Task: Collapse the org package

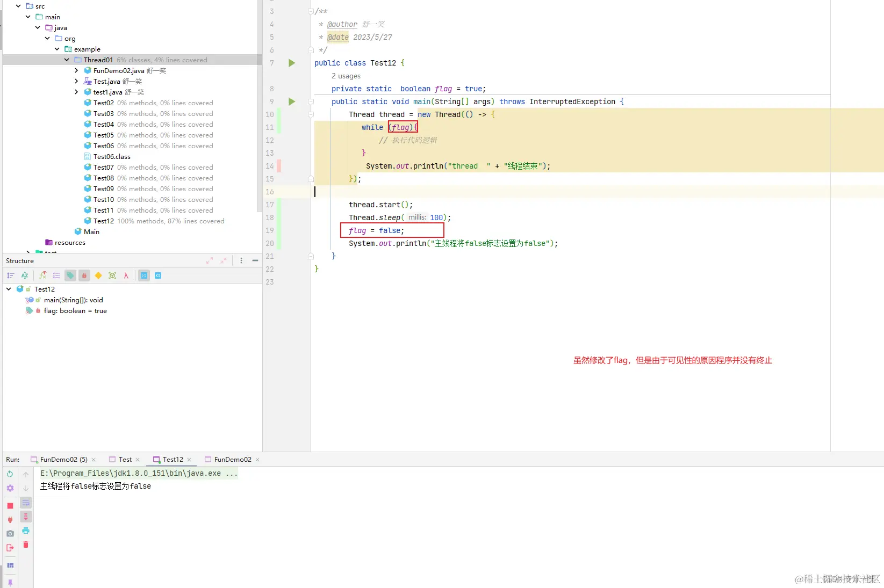Action: click(47, 38)
